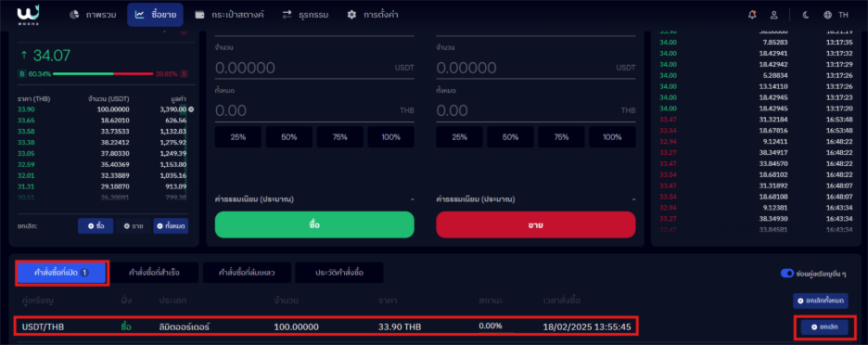Switch to คำสั่งซื้อที่สำเร็จ tab
This screenshot has height=345, width=868.
point(154,273)
